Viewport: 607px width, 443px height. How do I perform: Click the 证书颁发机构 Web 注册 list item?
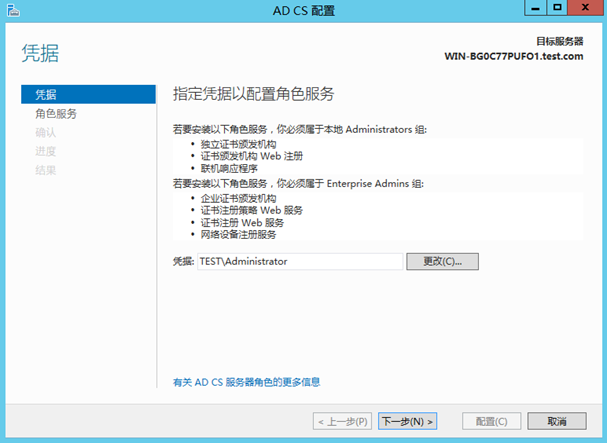[x=252, y=156]
